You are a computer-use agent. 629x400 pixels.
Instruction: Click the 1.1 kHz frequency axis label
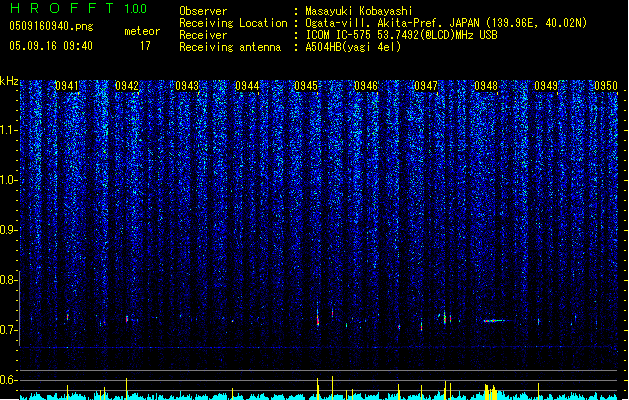pos(8,130)
